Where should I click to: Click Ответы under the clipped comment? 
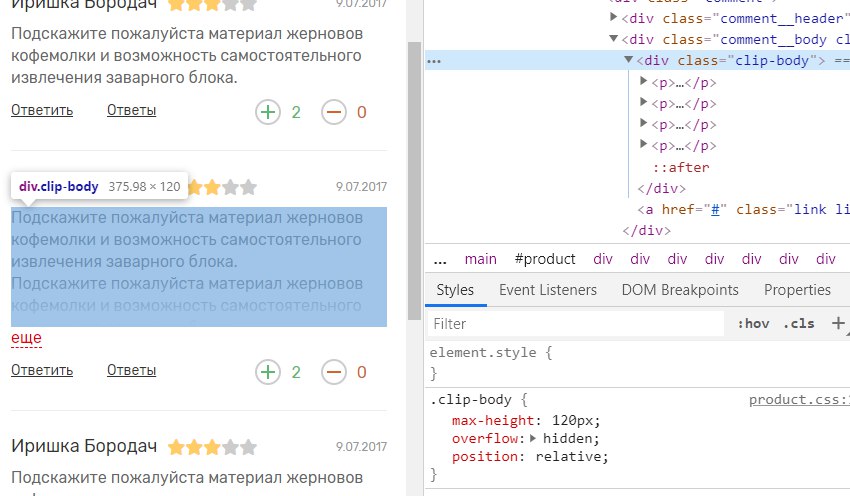tap(131, 370)
